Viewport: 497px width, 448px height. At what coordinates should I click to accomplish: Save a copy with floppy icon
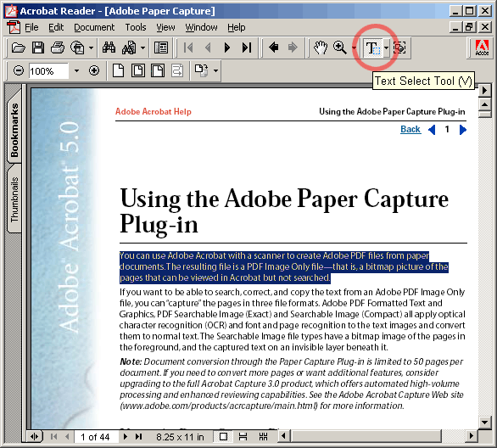point(37,48)
